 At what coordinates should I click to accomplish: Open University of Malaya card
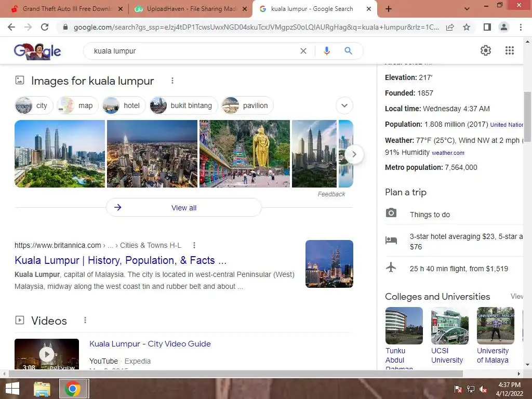[495, 336]
